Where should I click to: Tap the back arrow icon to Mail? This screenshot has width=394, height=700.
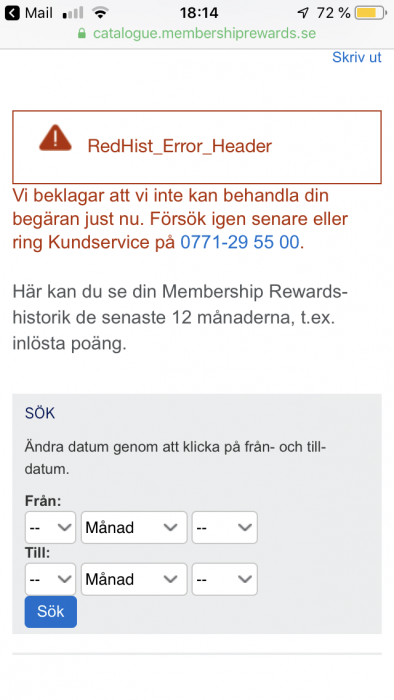pyautogui.click(x=12, y=13)
